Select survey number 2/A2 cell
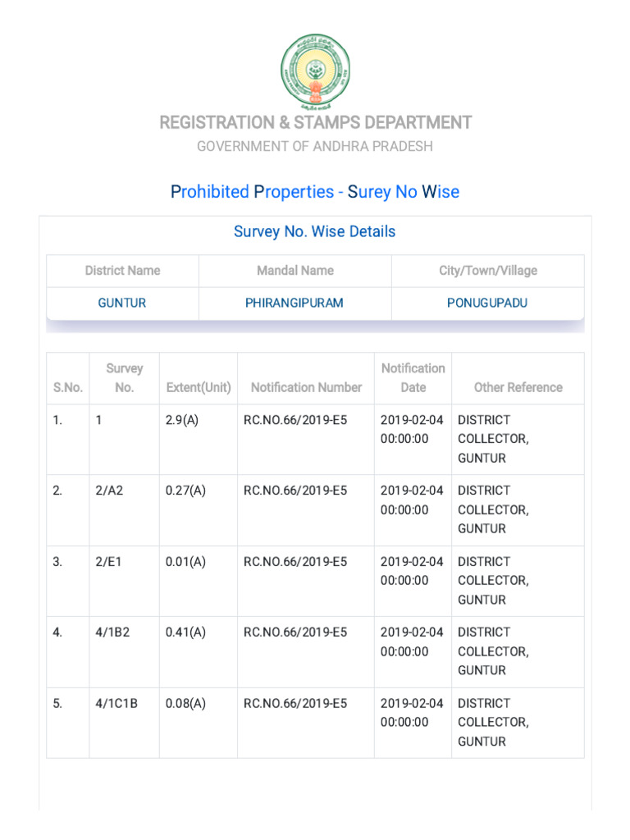 (109, 491)
